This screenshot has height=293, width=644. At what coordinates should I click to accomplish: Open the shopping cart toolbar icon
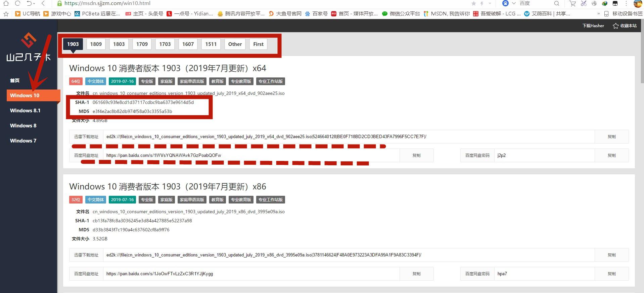point(572,3)
